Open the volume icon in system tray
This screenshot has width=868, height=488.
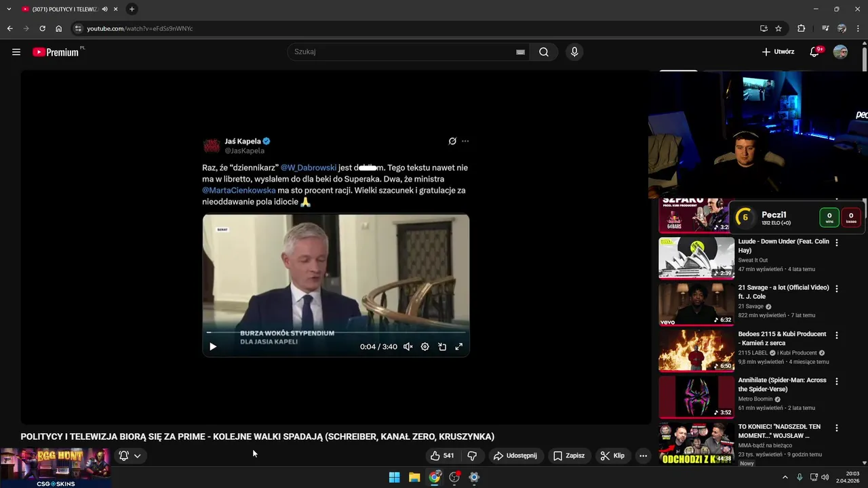pyautogui.click(x=825, y=477)
